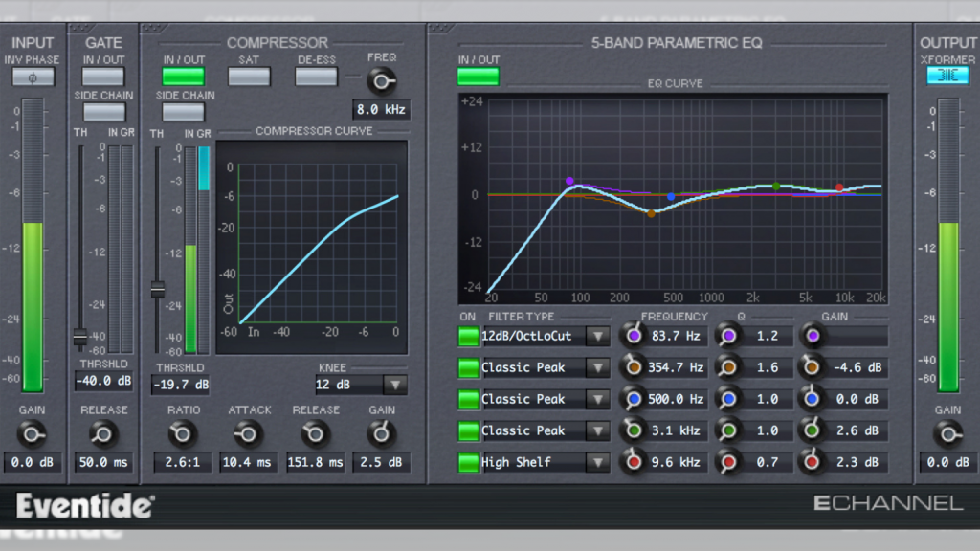Image resolution: width=980 pixels, height=551 pixels.
Task: Click the red Q knob with value 0.7
Action: (728, 462)
